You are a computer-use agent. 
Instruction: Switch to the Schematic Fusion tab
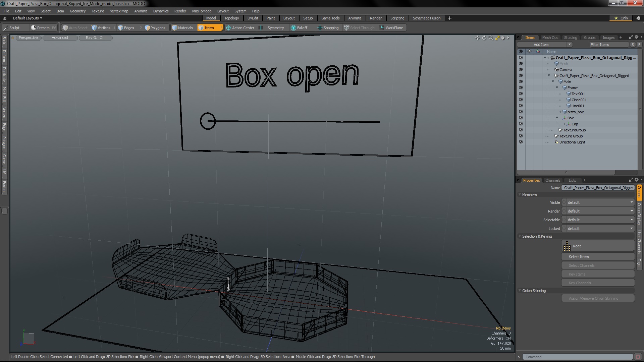426,18
